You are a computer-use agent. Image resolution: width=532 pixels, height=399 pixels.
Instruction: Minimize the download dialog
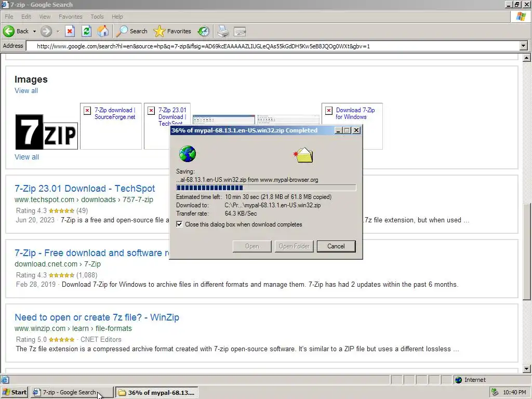tap(338, 130)
